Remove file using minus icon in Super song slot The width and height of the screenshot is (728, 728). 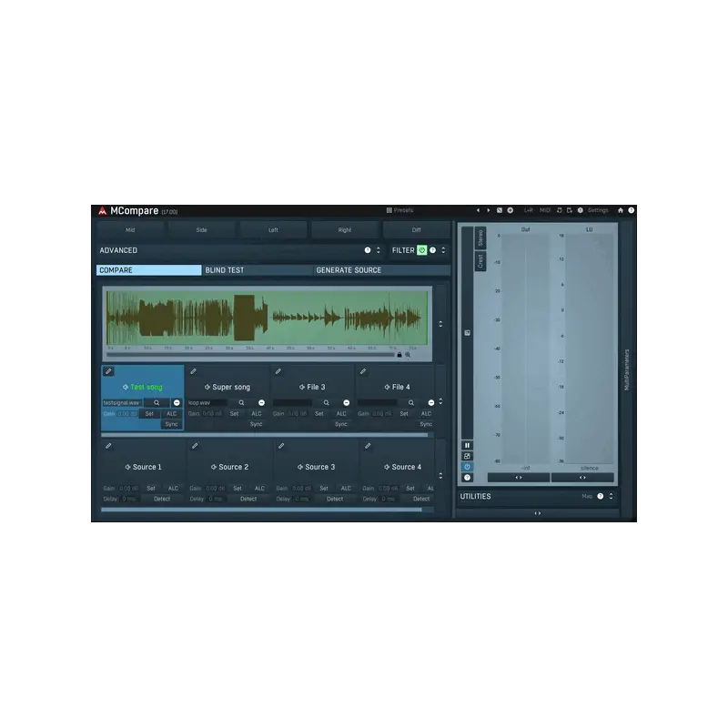262,403
